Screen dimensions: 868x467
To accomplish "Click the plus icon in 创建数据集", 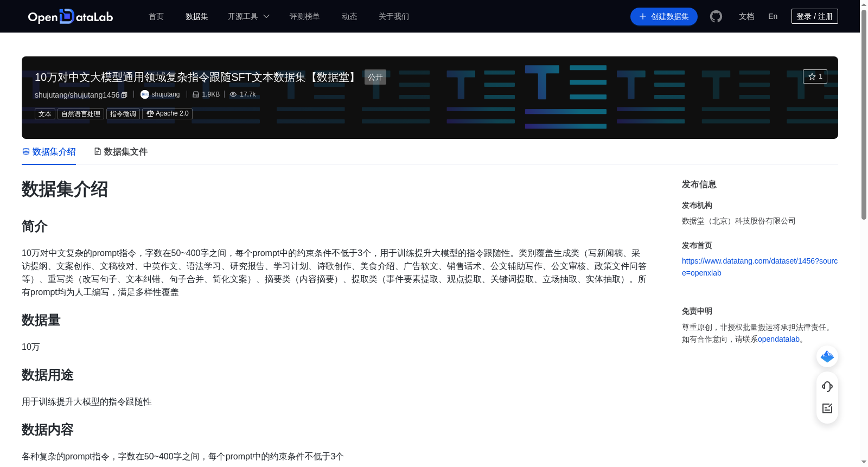I will click(x=643, y=16).
